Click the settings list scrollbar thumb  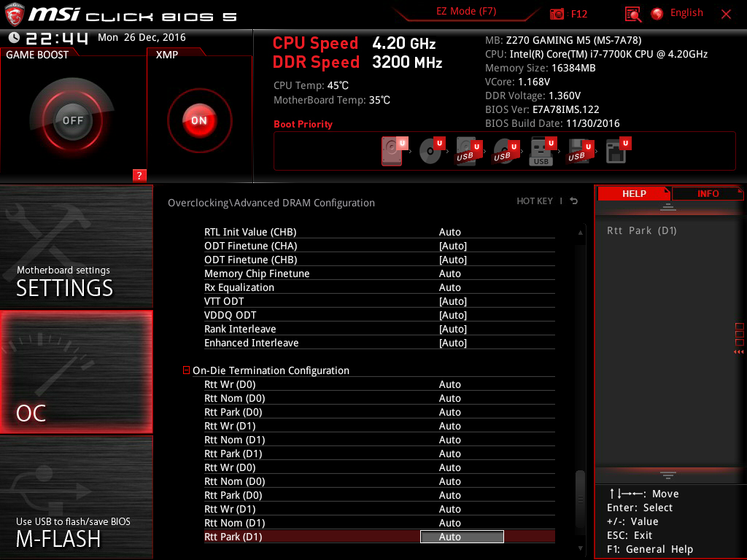pyautogui.click(x=580, y=499)
